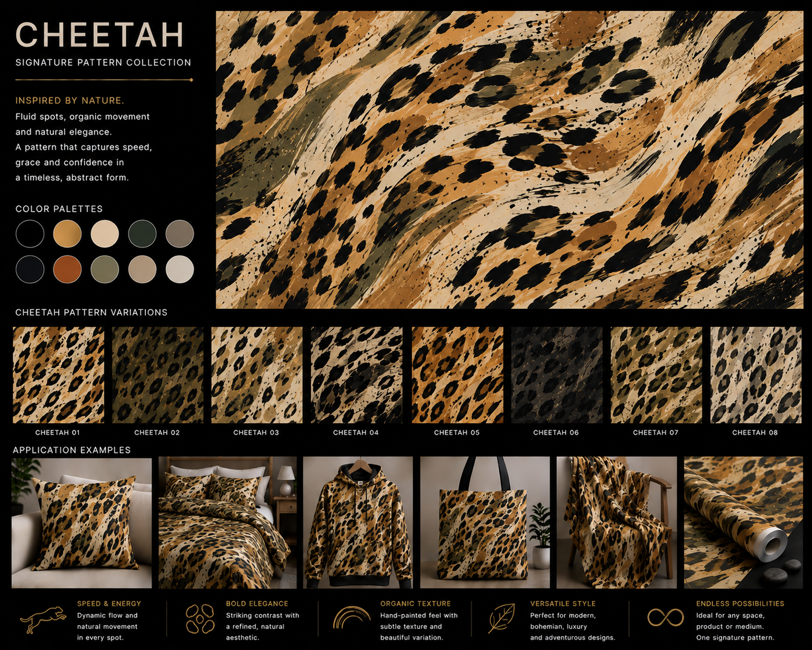Click the CHEETAH 08 label
Image resolution: width=812 pixels, height=650 pixels.
[755, 433]
